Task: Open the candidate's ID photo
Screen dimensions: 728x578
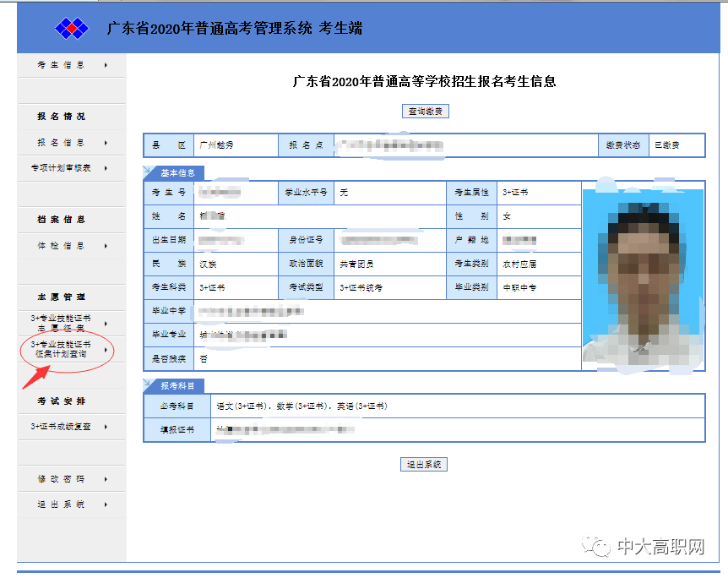Action: pyautogui.click(x=643, y=275)
